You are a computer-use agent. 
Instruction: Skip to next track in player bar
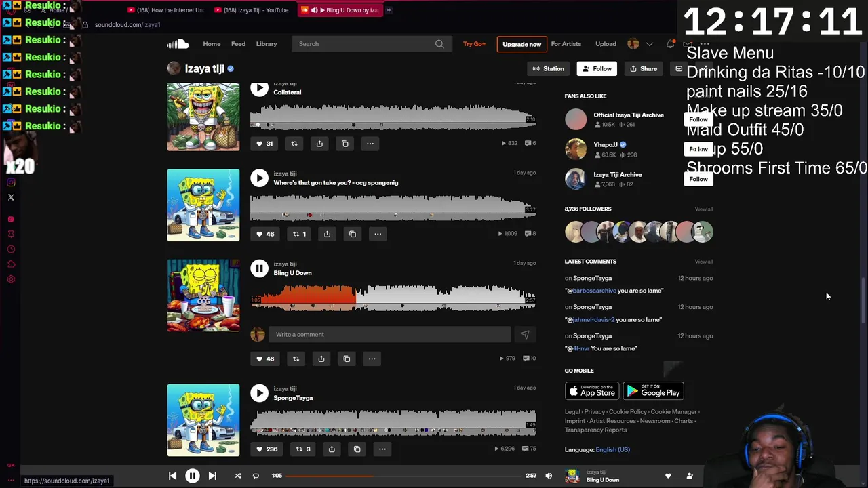tap(212, 476)
